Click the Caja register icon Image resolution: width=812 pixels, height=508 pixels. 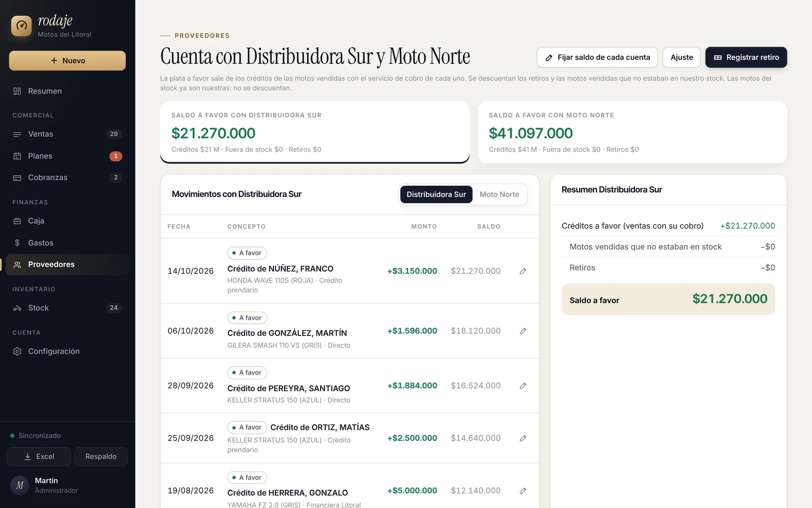click(x=17, y=221)
